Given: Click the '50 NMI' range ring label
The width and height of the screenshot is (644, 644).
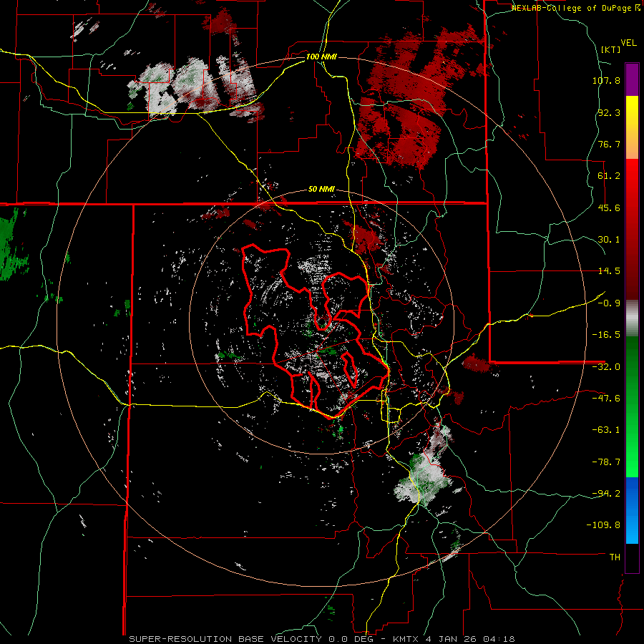Looking at the screenshot, I should (321, 190).
